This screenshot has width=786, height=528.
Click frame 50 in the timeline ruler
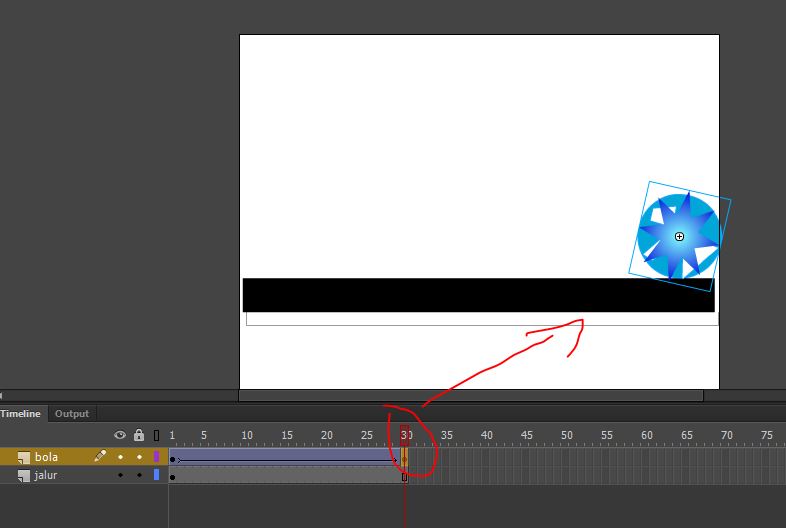pos(566,435)
